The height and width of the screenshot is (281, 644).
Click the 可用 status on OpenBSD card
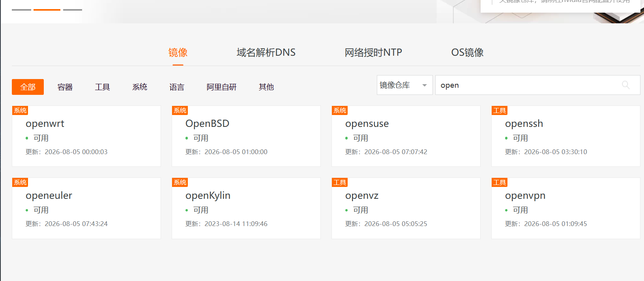[x=201, y=138]
